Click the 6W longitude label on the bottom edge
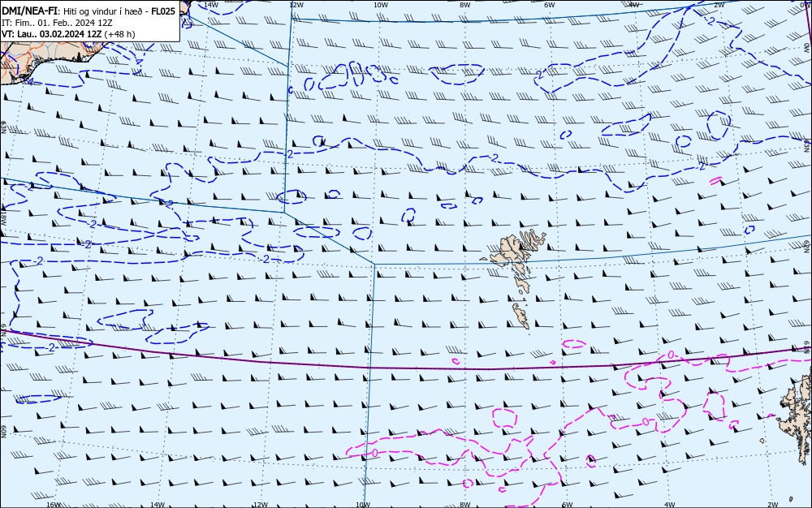Viewport: 812px width, 508px height. pyautogui.click(x=567, y=505)
